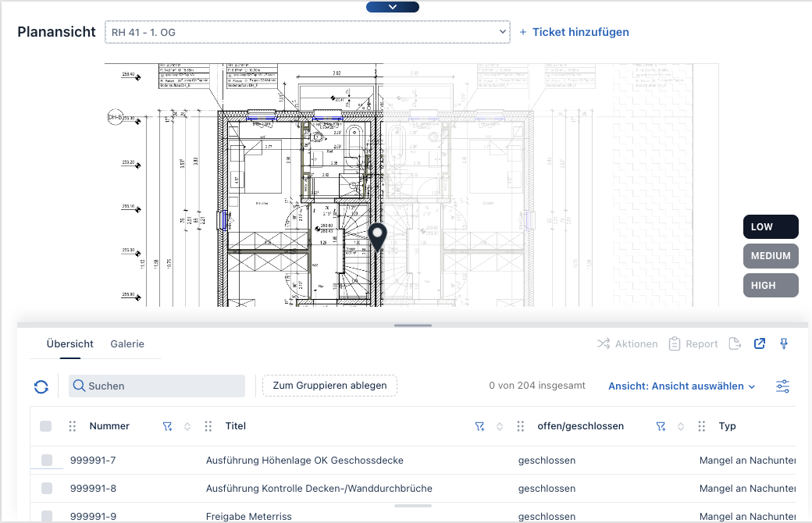Tick the select-all checkbox in the table header
Viewport: 812px width, 523px height.
(x=46, y=426)
